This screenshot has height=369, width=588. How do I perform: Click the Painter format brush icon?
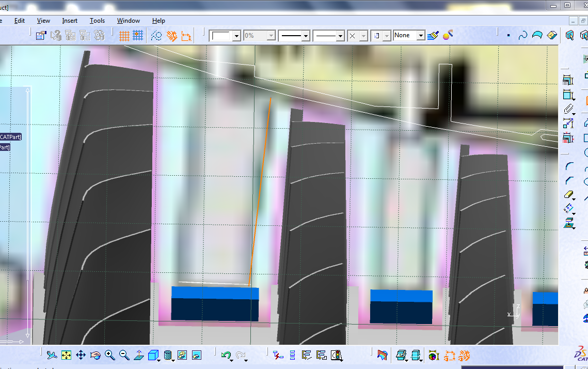(x=433, y=35)
